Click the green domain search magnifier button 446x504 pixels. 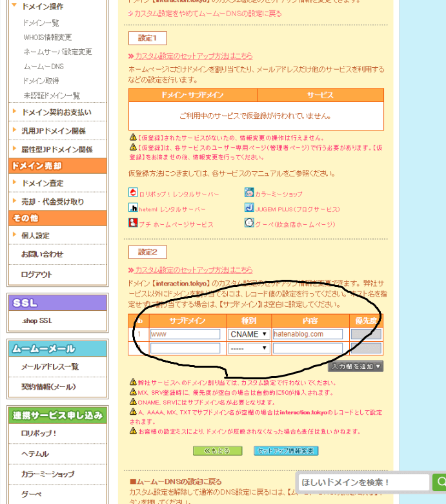(440, 482)
